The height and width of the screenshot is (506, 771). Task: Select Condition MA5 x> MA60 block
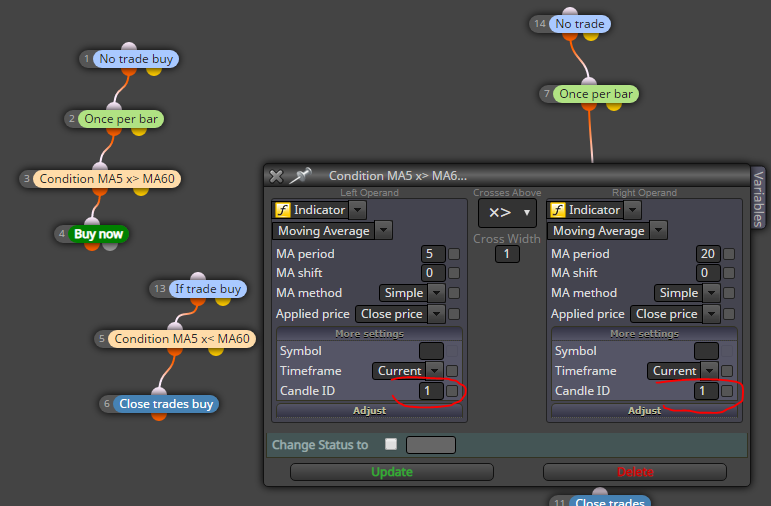tap(107, 179)
